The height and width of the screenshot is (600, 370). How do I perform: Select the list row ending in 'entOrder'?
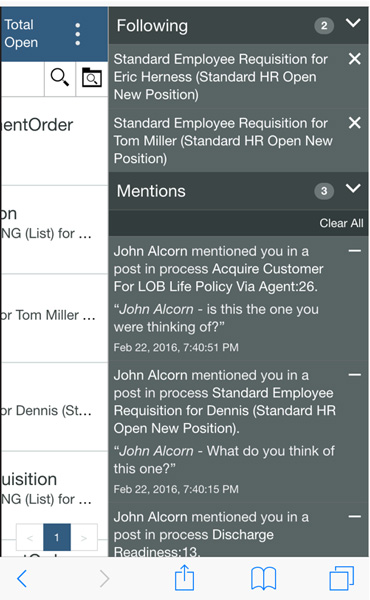pos(54,141)
